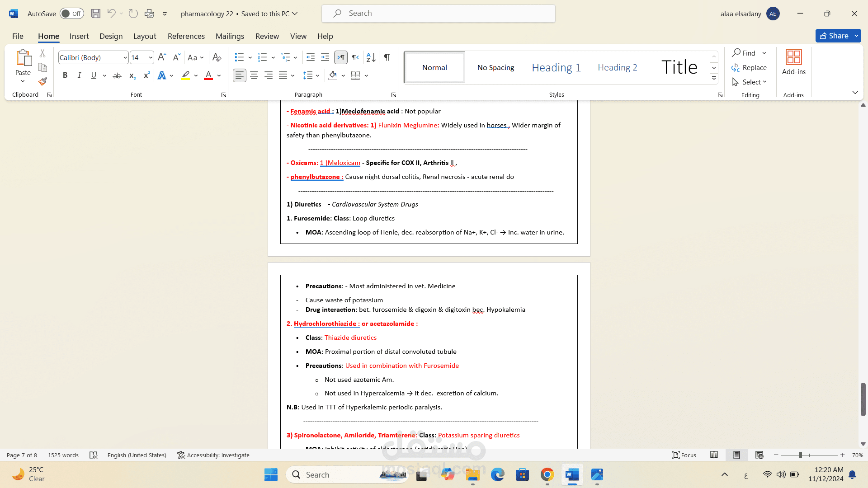Toggle Align Left paragraph alignment
The width and height of the screenshot is (868, 488).
(240, 75)
